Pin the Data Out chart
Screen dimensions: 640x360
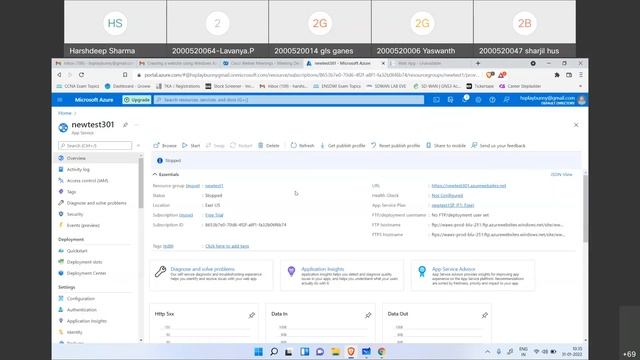pos(484,315)
